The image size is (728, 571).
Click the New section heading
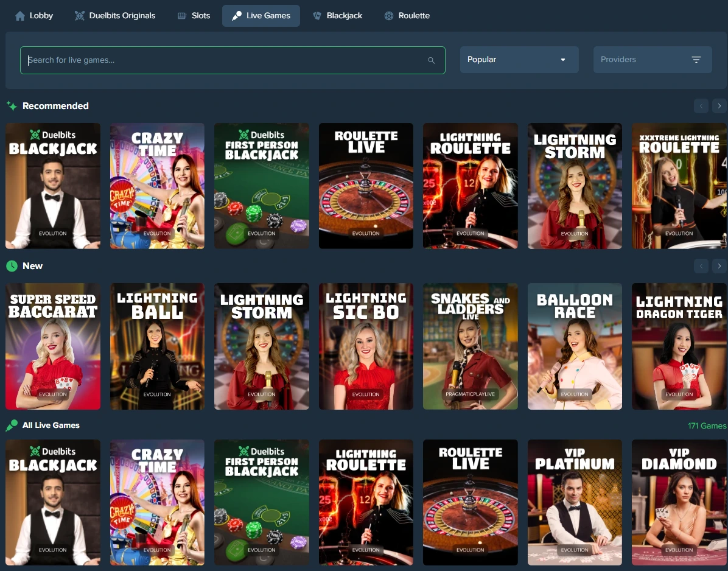pyautogui.click(x=32, y=266)
